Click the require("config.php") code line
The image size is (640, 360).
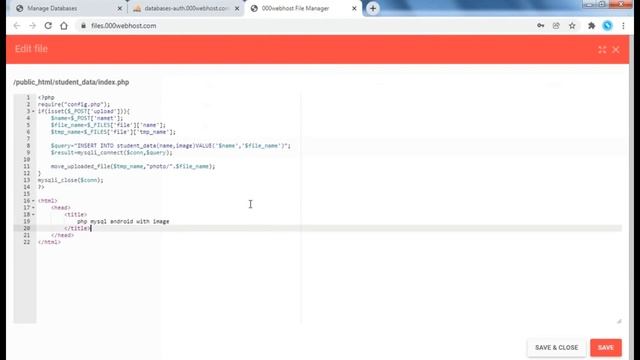pos(74,104)
